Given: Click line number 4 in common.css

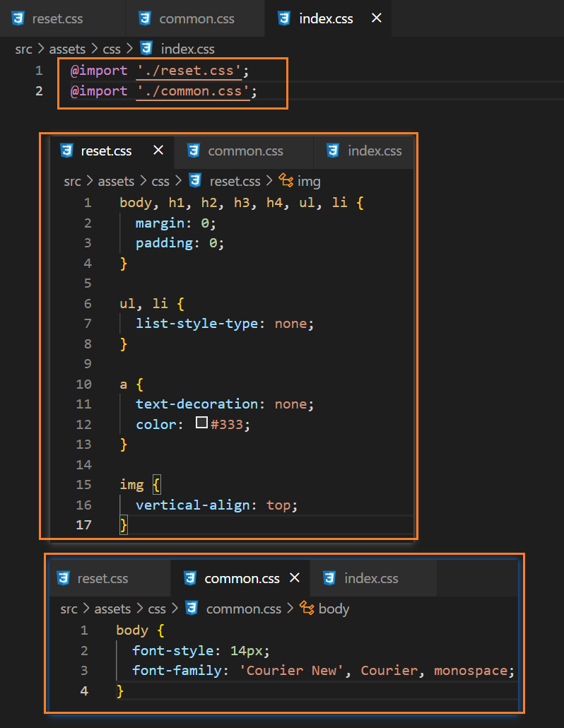Looking at the screenshot, I should click(84, 691).
